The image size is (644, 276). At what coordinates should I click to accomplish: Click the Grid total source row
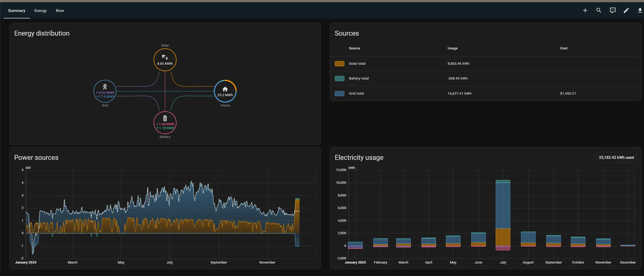[x=356, y=94]
